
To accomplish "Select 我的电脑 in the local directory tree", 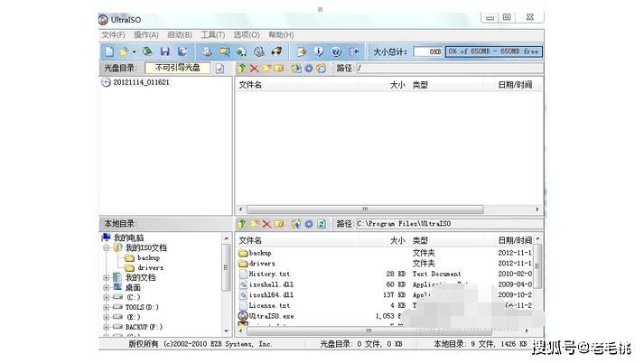I will click(x=128, y=237).
